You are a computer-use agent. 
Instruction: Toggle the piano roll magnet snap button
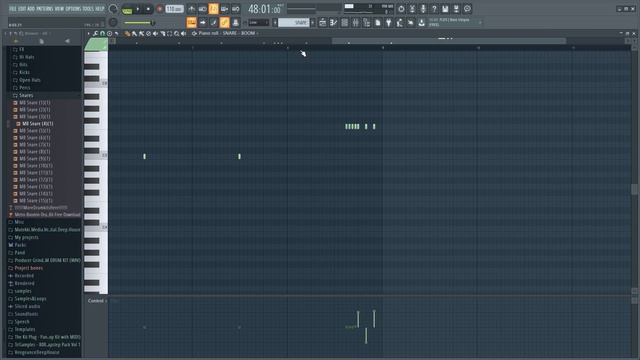(x=102, y=33)
